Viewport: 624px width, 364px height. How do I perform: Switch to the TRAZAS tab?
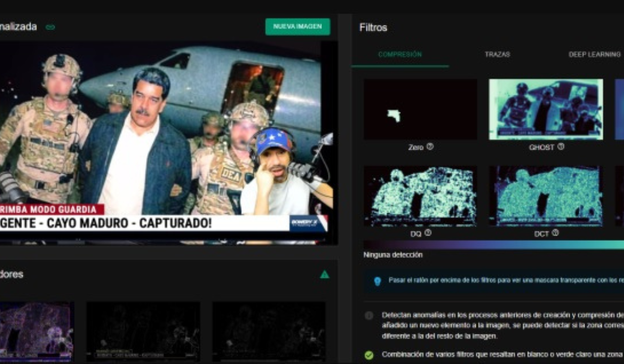tap(497, 54)
